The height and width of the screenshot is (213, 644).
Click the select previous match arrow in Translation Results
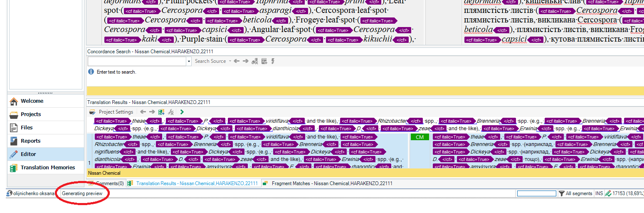[x=143, y=112]
